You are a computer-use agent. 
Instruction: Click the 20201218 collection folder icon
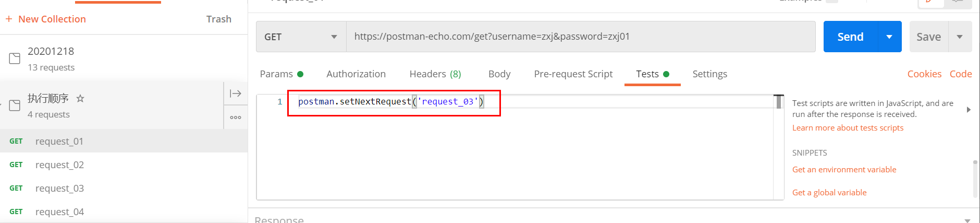[x=15, y=58]
